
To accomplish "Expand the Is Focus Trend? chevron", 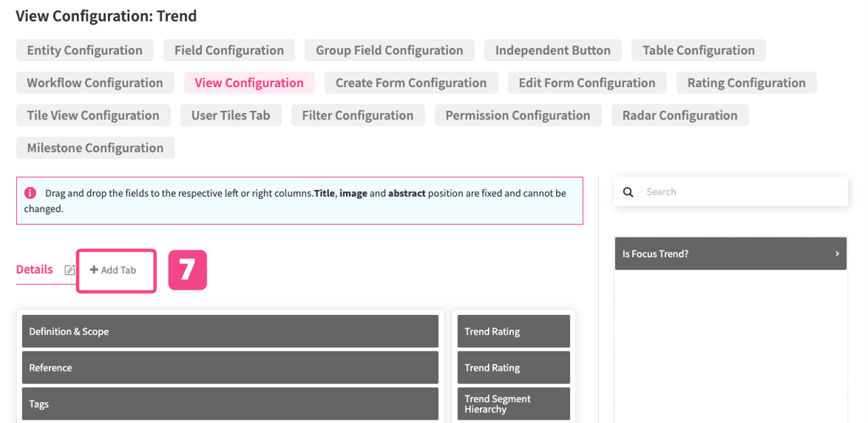I will coord(837,254).
